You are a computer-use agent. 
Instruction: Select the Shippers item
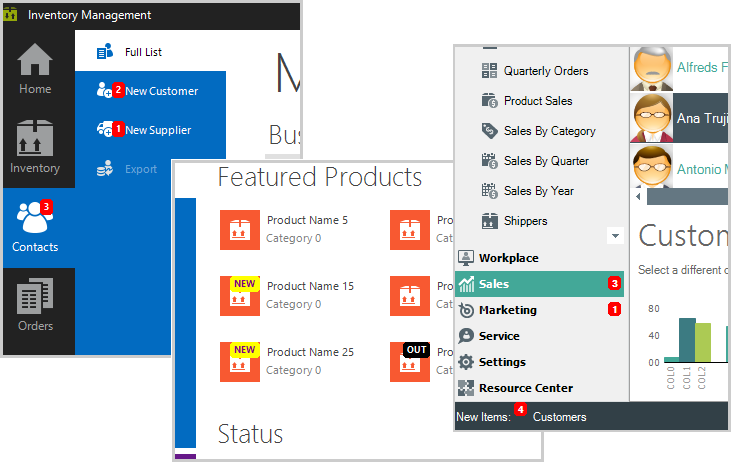coord(525,221)
